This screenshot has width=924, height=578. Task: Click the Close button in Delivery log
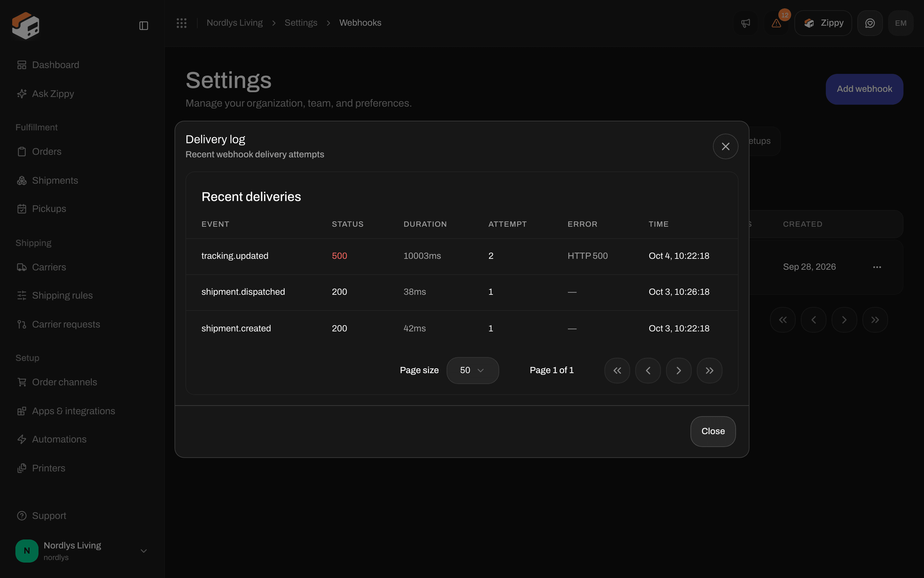tap(713, 431)
